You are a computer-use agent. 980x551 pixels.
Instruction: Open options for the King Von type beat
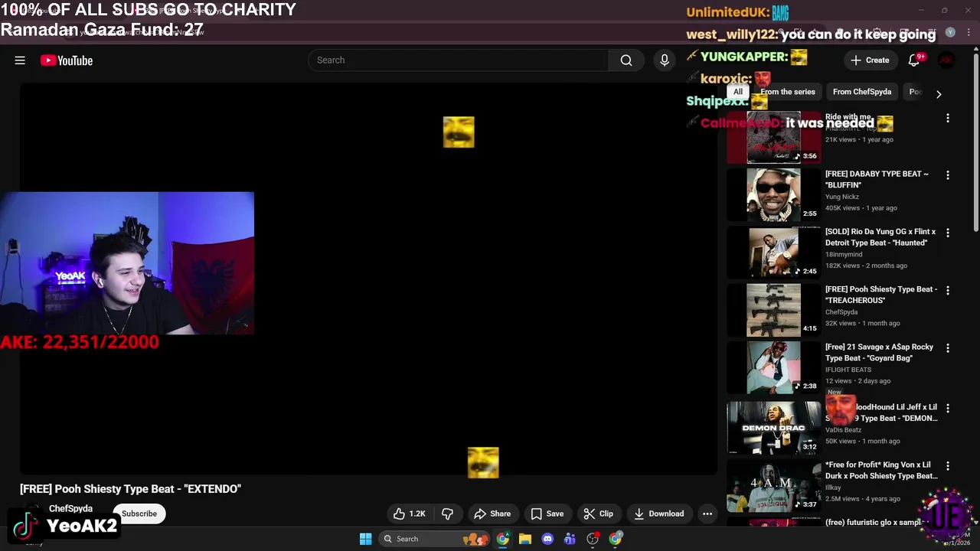tap(948, 466)
